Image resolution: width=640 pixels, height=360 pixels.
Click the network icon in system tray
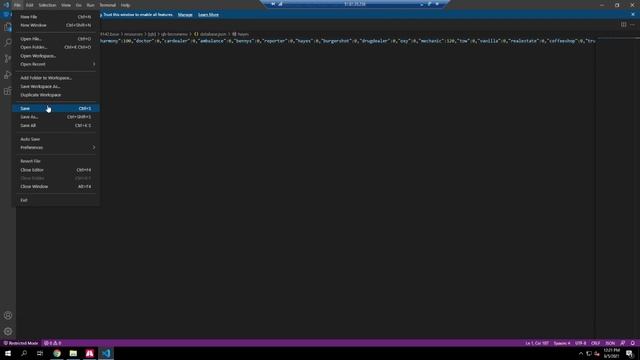pyautogui.click(x=589, y=353)
